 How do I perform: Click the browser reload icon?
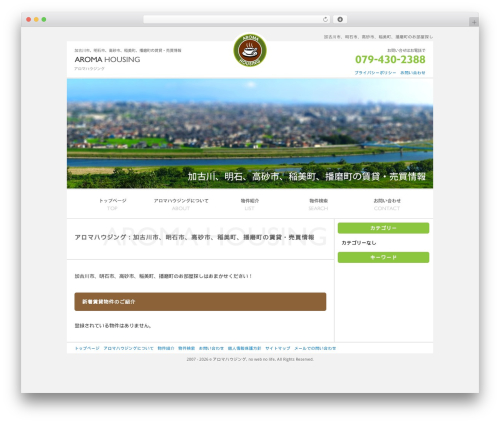325,19
